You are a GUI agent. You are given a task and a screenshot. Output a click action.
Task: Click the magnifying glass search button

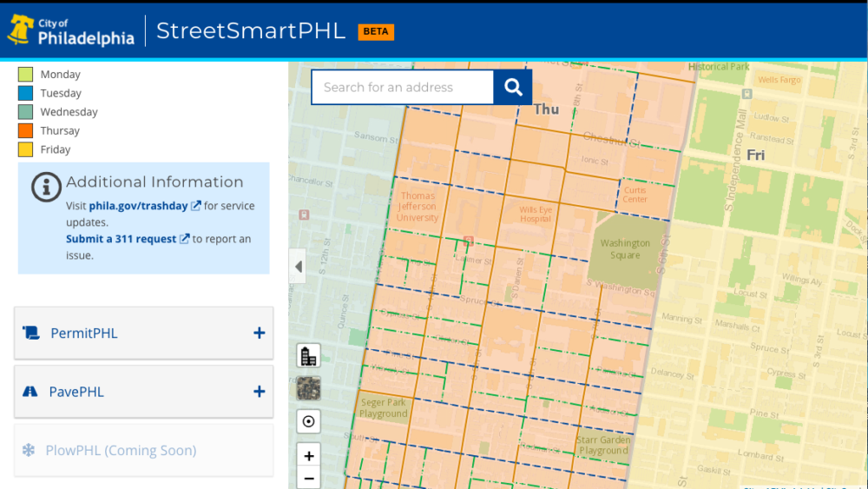point(513,87)
